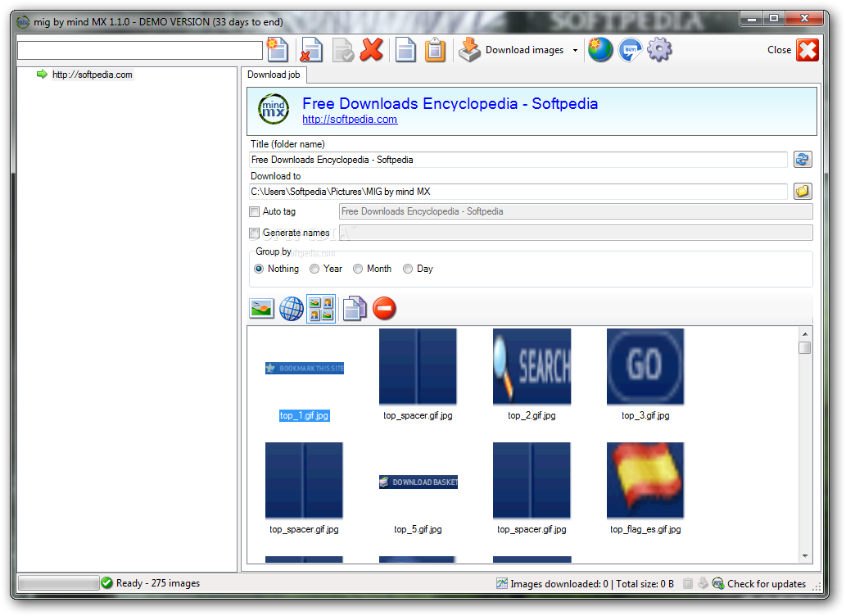
Task: Click the browse folder icon button
Action: click(803, 191)
